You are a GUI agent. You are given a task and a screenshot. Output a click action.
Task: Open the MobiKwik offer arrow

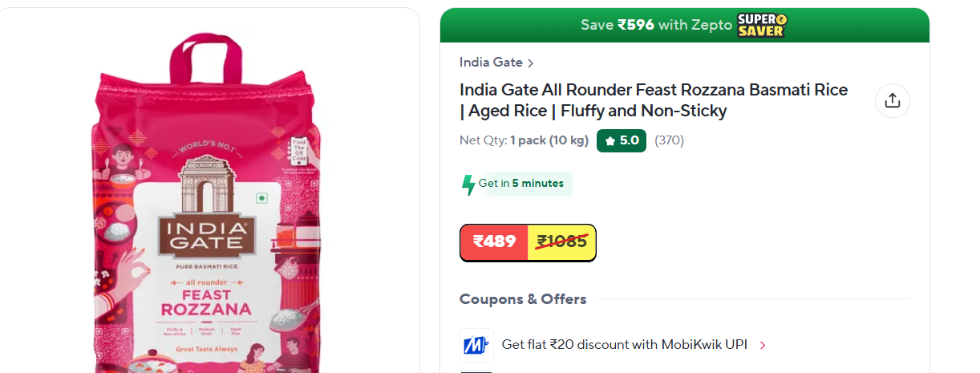[763, 346]
